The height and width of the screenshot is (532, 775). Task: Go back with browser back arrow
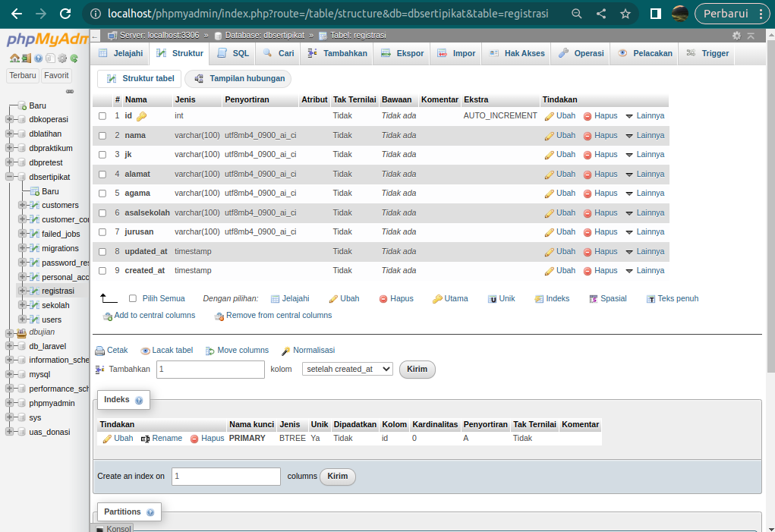17,14
